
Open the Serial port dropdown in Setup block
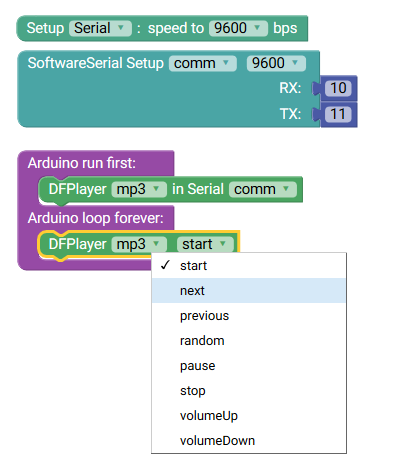(x=100, y=28)
